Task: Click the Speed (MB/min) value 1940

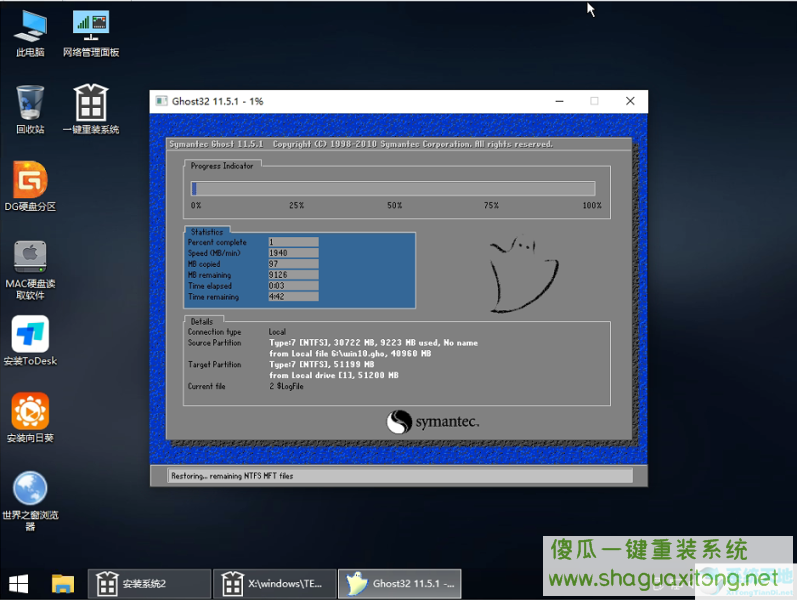Action: pos(293,253)
